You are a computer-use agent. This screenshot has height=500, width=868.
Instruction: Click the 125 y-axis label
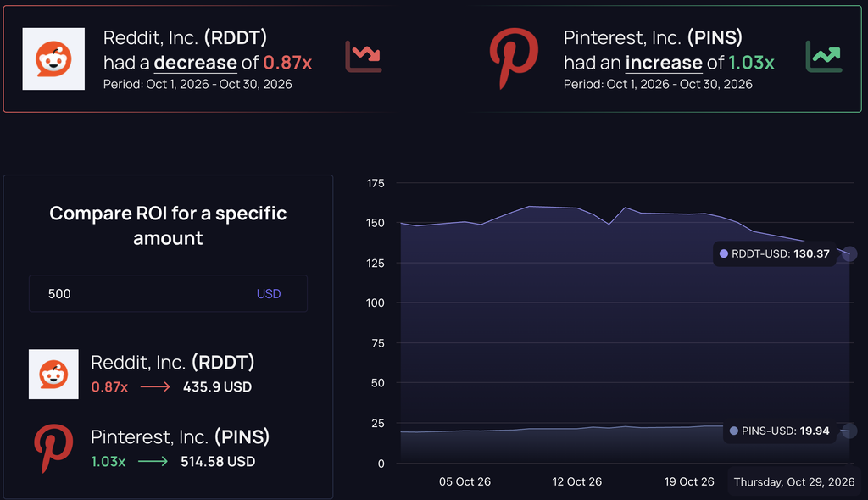point(376,264)
